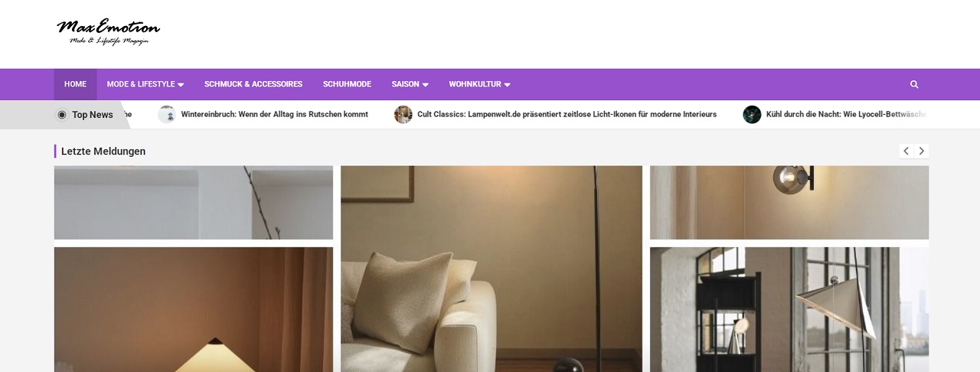Open the sofa and floor lamp image
The image size is (980, 372).
[492, 269]
